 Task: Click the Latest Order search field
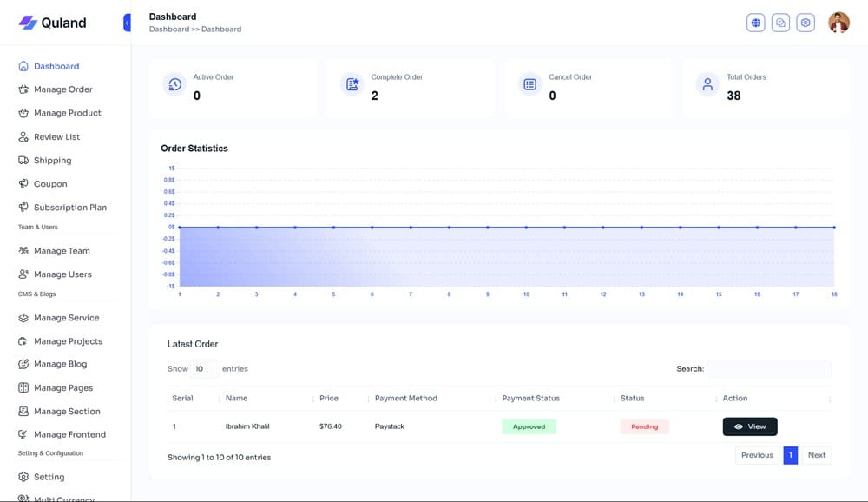(x=768, y=369)
